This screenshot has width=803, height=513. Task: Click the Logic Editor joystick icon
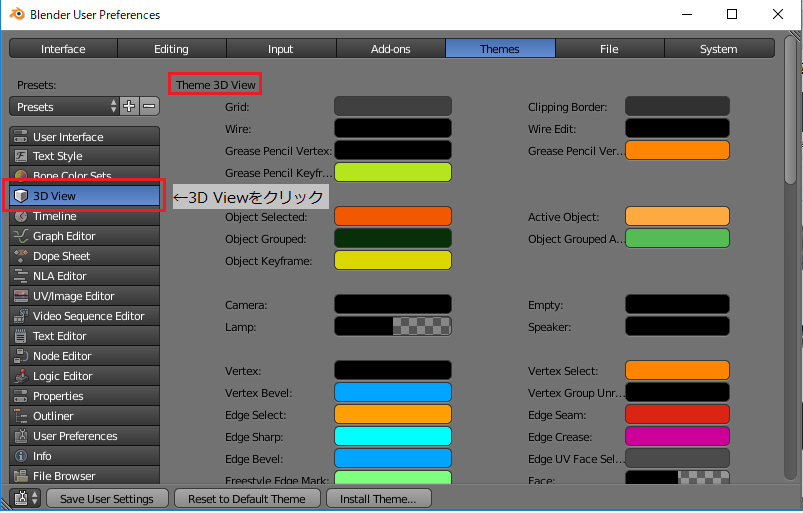click(x=20, y=376)
